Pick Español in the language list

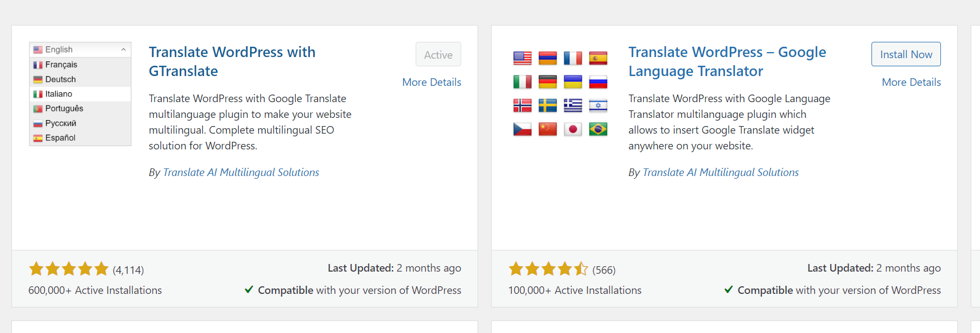click(60, 138)
